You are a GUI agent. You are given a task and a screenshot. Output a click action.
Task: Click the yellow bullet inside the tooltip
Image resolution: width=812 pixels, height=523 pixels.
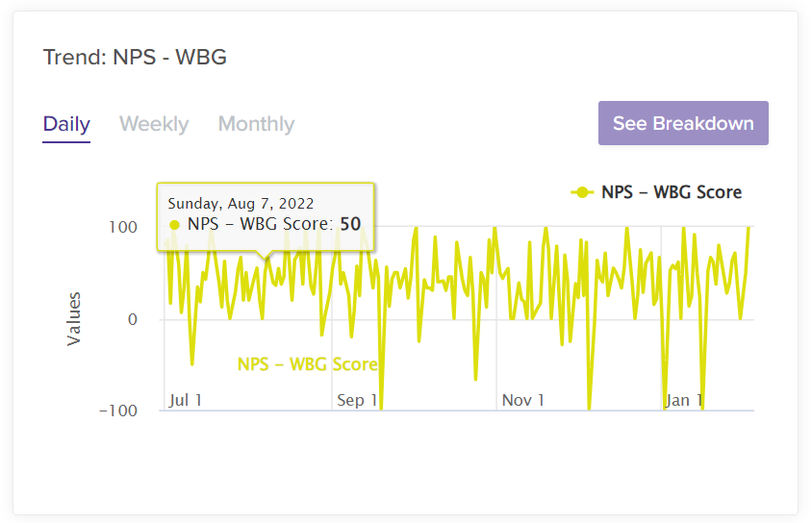coord(174,225)
